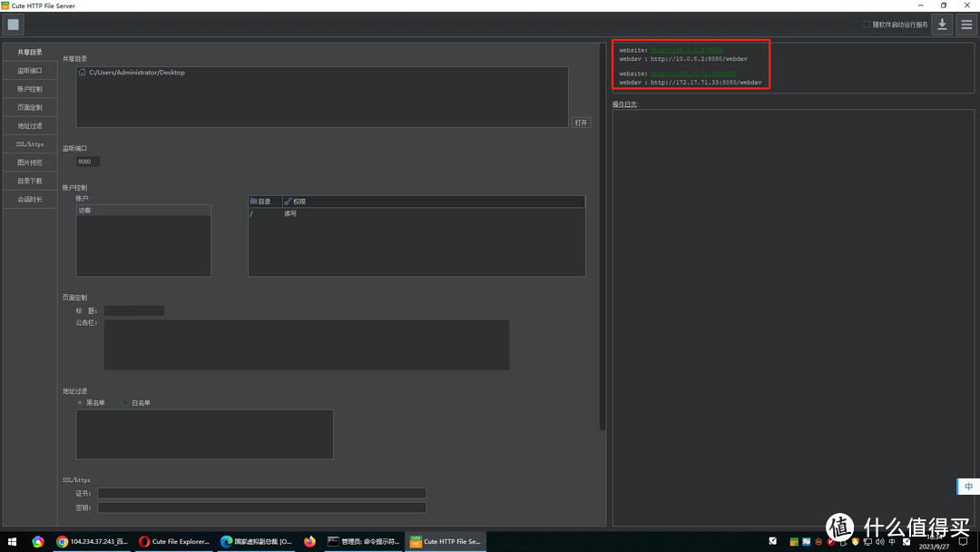Switch to 图片预览 sidebar tab
The height and width of the screenshot is (552, 980).
(x=30, y=163)
